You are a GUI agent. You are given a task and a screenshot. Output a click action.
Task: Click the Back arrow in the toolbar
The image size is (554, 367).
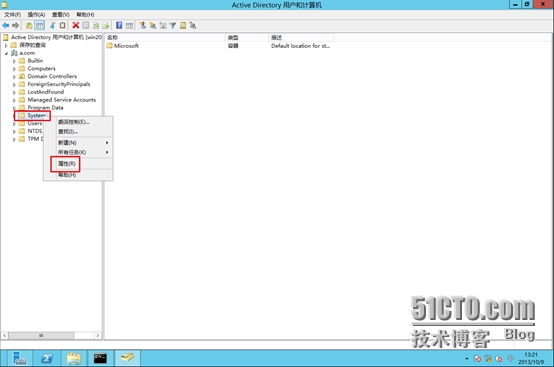pyautogui.click(x=6, y=25)
